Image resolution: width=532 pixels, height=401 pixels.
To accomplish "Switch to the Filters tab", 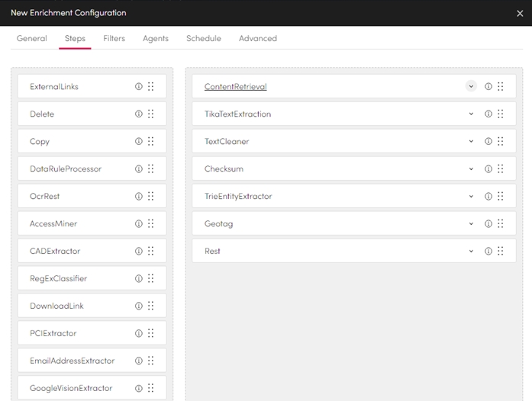I will [114, 39].
